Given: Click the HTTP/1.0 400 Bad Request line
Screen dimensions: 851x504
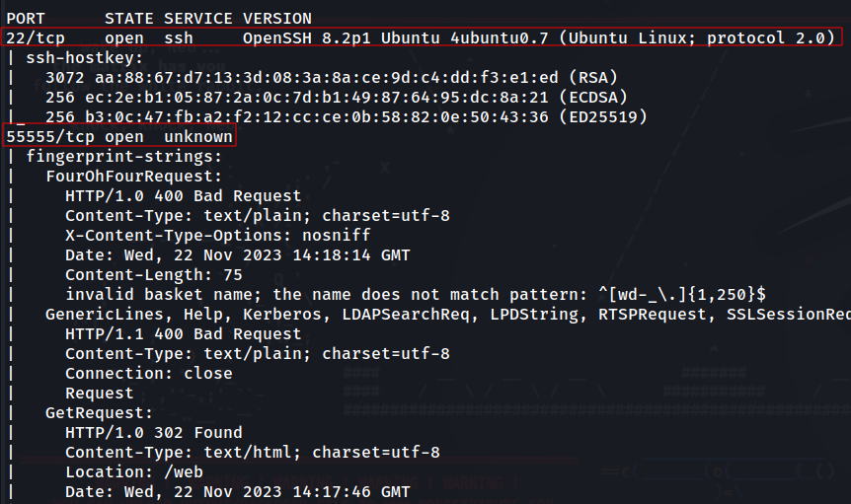Looking at the screenshot, I should click(183, 195).
